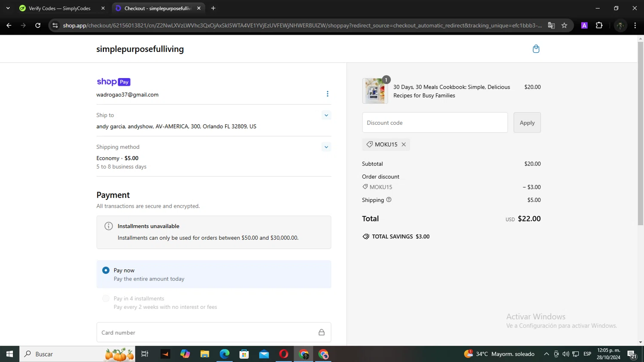Open Opera browser from the taskbar
Screen dimensions: 644x362
[284, 354]
